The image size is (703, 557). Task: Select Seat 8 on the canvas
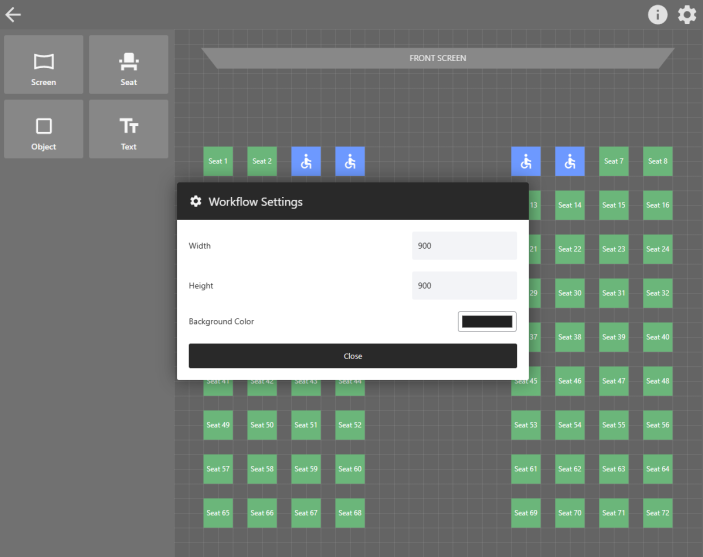tap(658, 161)
